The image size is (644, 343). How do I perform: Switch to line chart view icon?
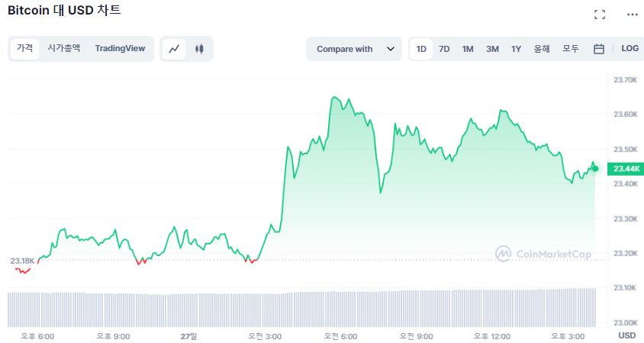point(175,49)
